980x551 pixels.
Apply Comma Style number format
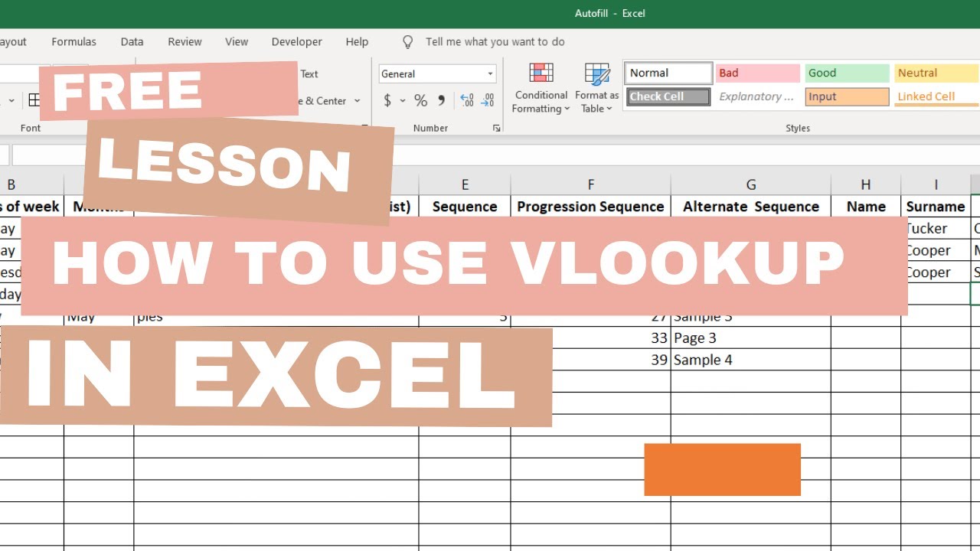441,100
